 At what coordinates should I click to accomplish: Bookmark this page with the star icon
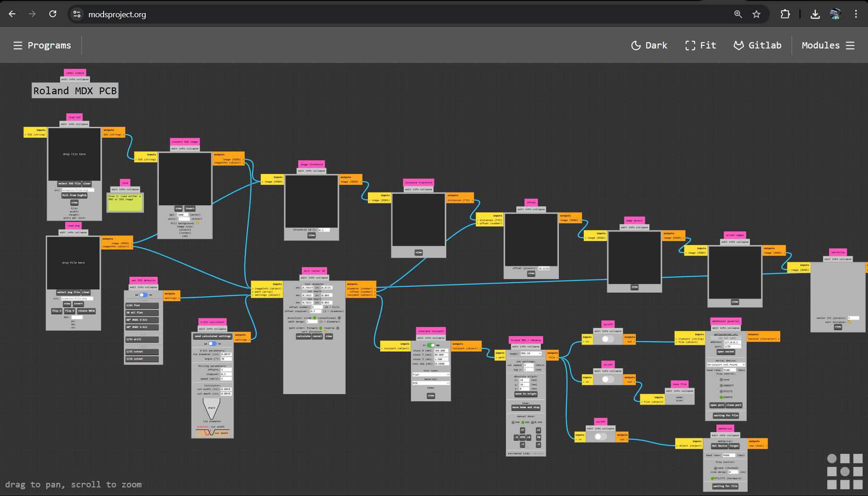[756, 14]
